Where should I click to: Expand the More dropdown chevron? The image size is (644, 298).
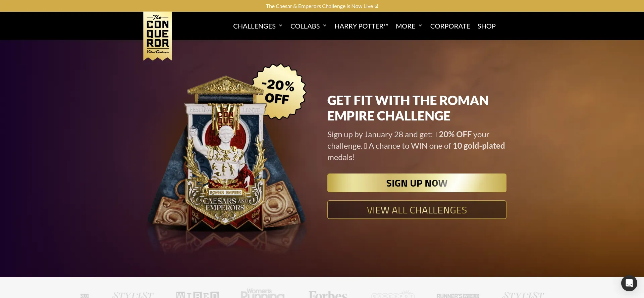pyautogui.click(x=420, y=26)
